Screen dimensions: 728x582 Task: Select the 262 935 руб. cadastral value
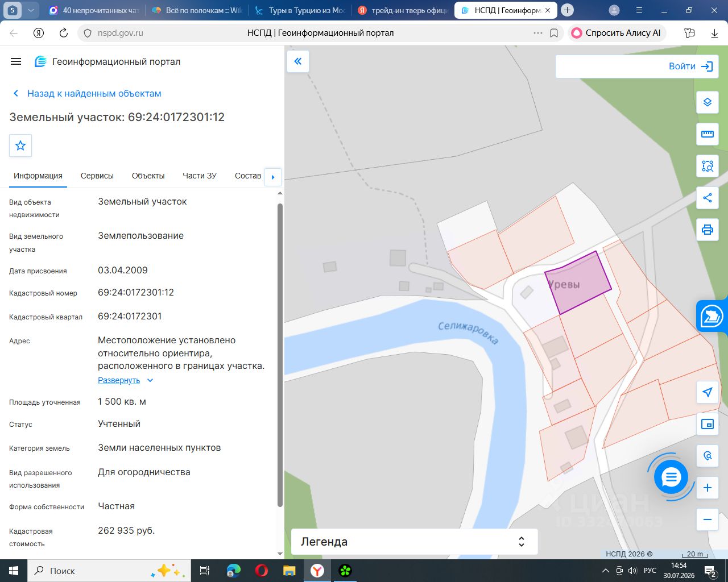[x=126, y=531]
